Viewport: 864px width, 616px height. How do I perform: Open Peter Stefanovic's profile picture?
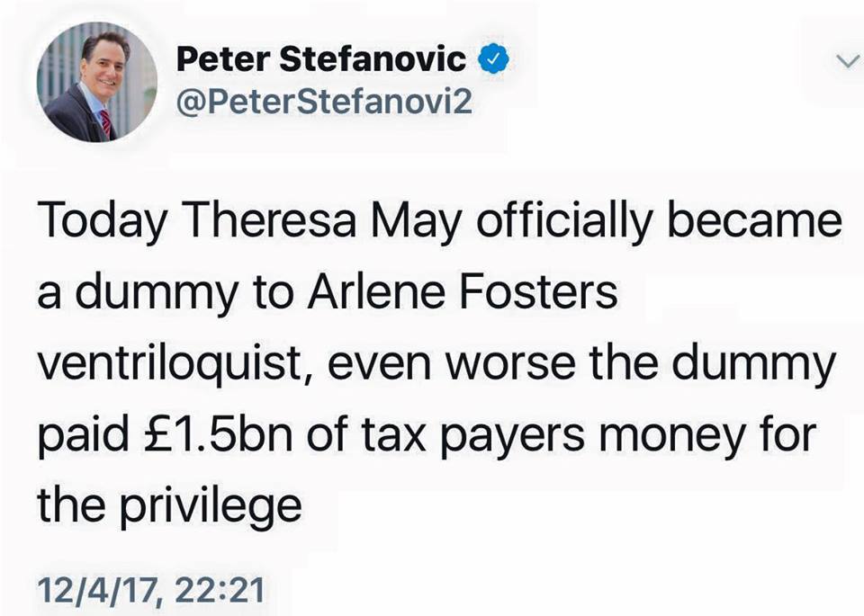(x=97, y=82)
